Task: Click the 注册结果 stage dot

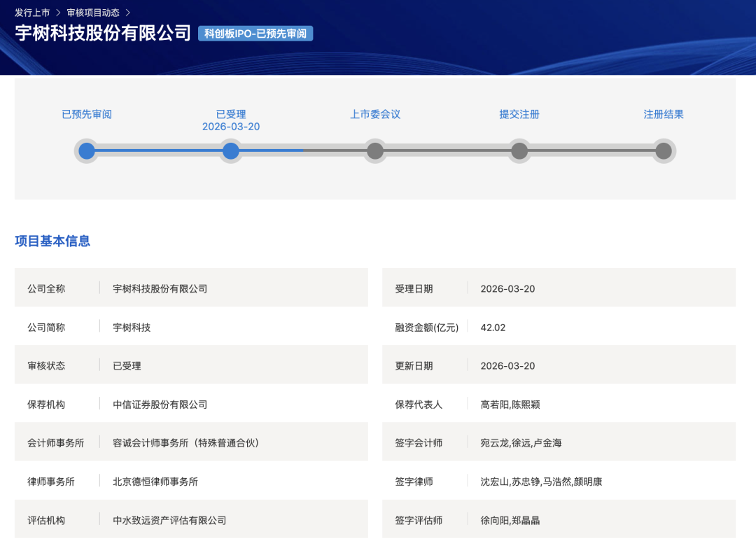Action: point(663,150)
